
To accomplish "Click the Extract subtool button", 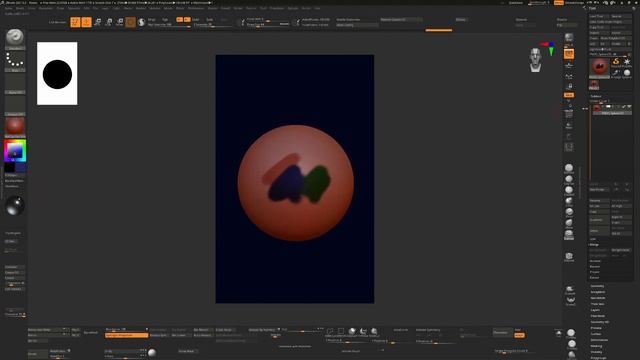I will tap(594, 278).
